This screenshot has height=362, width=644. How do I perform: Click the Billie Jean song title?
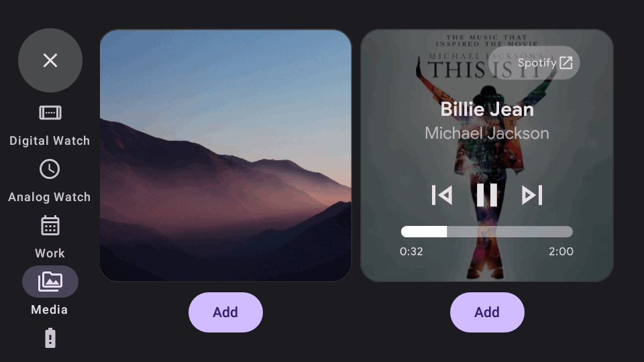pos(487,109)
